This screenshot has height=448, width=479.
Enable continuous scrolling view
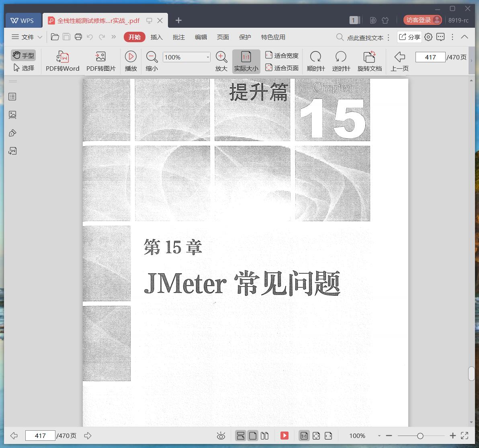pyautogui.click(x=240, y=436)
